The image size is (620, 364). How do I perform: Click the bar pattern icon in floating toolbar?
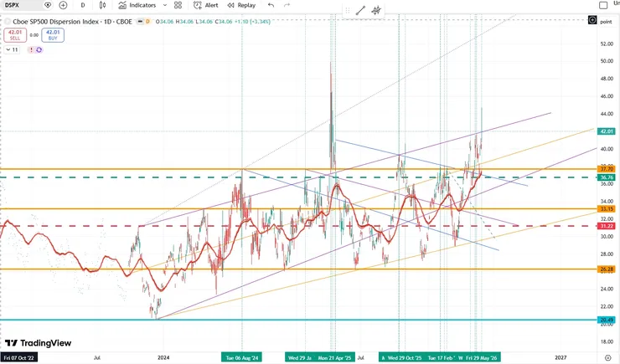(x=376, y=11)
